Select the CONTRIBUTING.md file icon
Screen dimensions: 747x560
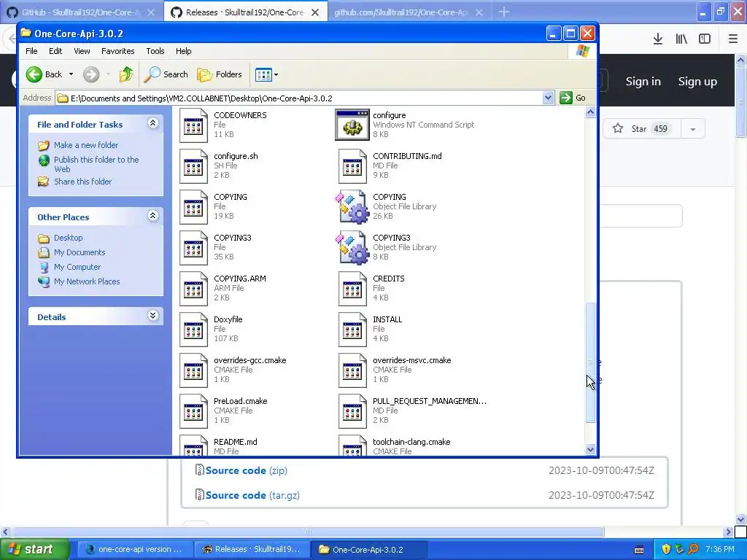(x=352, y=166)
